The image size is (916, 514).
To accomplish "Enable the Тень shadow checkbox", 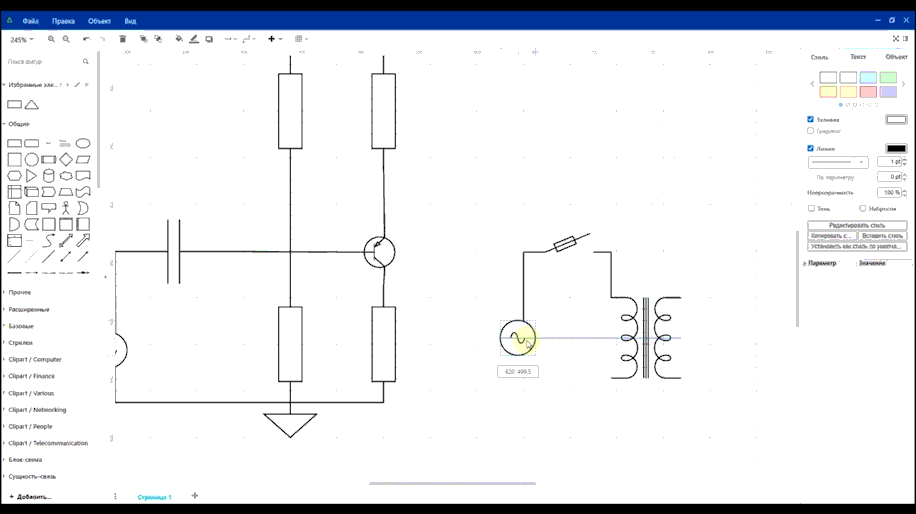I will [x=811, y=209].
